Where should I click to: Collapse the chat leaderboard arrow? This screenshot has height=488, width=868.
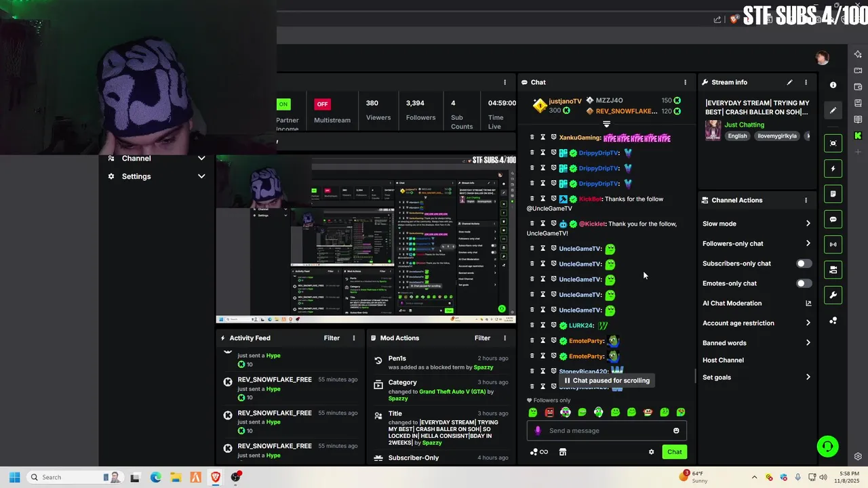(607, 124)
